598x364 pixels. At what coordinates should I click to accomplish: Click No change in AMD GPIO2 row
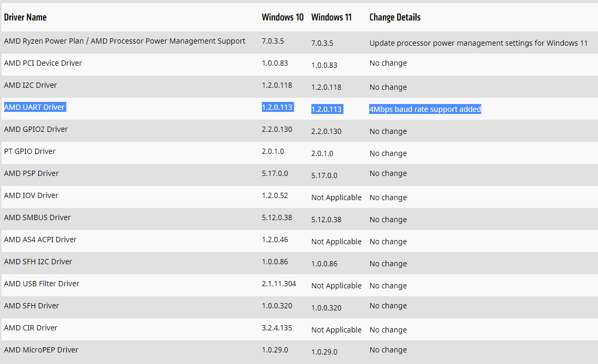pyautogui.click(x=388, y=132)
